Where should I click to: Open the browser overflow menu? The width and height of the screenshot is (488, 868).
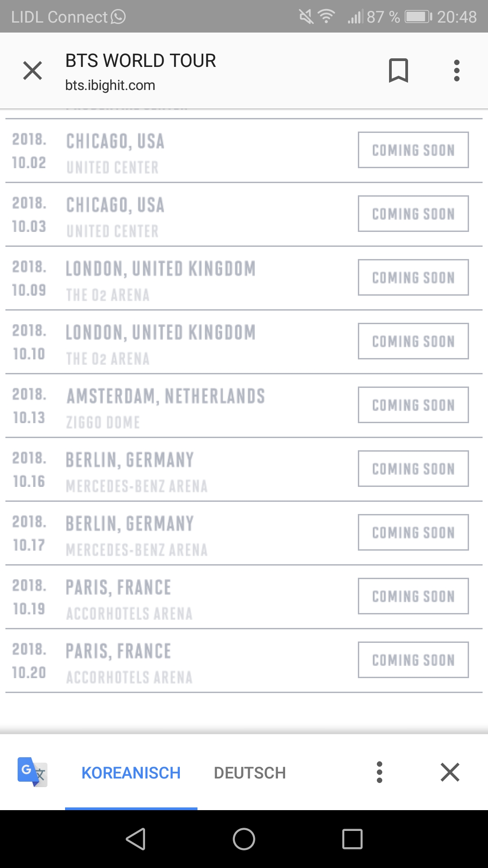click(456, 71)
